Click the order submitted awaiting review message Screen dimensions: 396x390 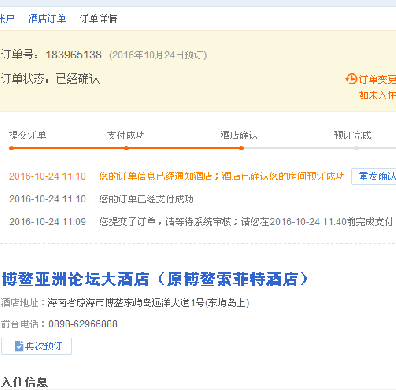click(246, 222)
